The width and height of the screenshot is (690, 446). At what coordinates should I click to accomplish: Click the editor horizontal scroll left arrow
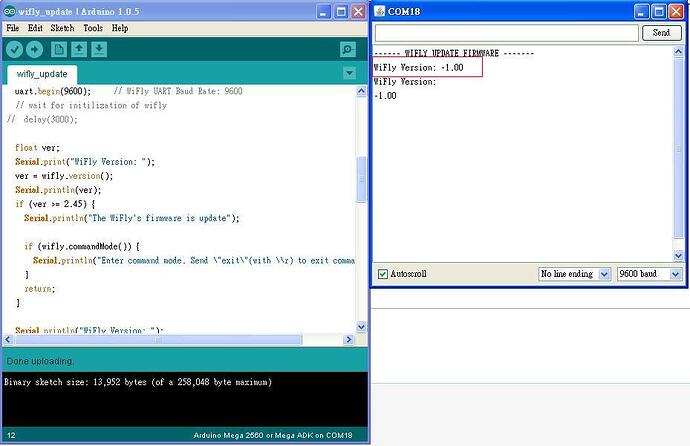[8, 340]
